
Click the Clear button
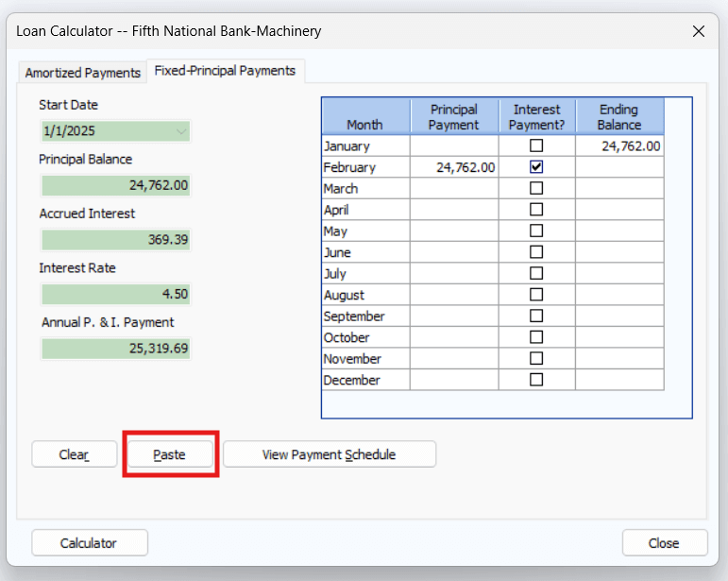75,454
